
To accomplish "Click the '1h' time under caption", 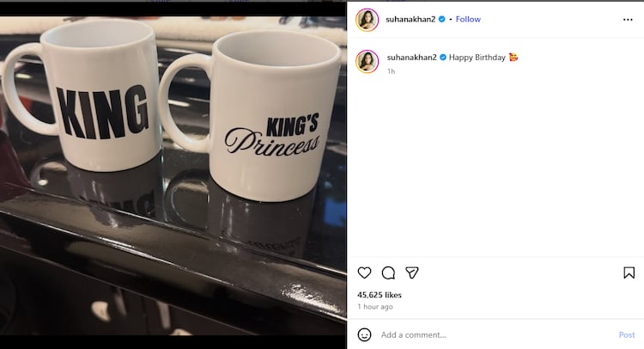I will pyautogui.click(x=391, y=71).
